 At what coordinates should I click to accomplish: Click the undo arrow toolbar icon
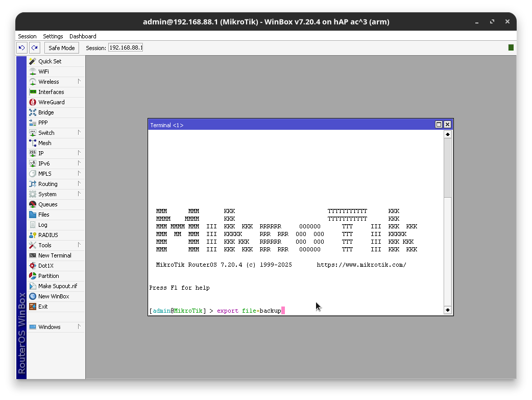[21, 48]
